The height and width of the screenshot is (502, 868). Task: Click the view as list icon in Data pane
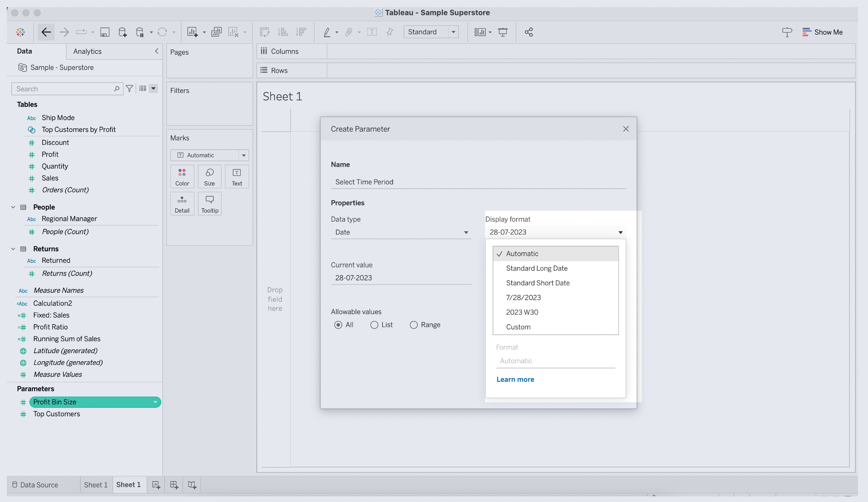(143, 88)
